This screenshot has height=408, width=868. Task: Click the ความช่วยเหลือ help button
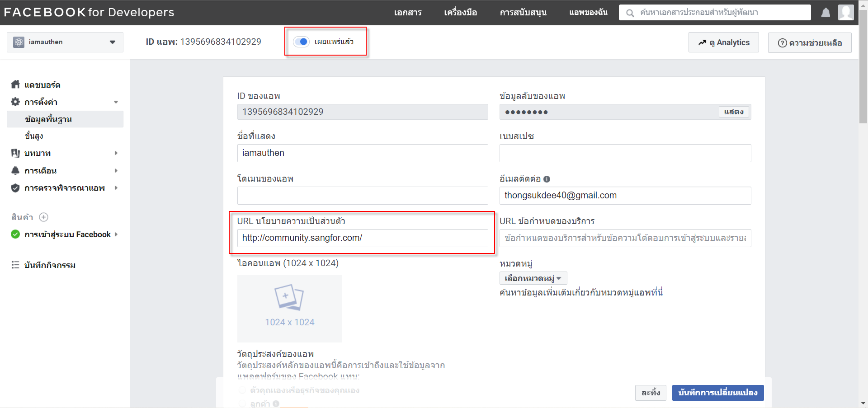pos(809,42)
